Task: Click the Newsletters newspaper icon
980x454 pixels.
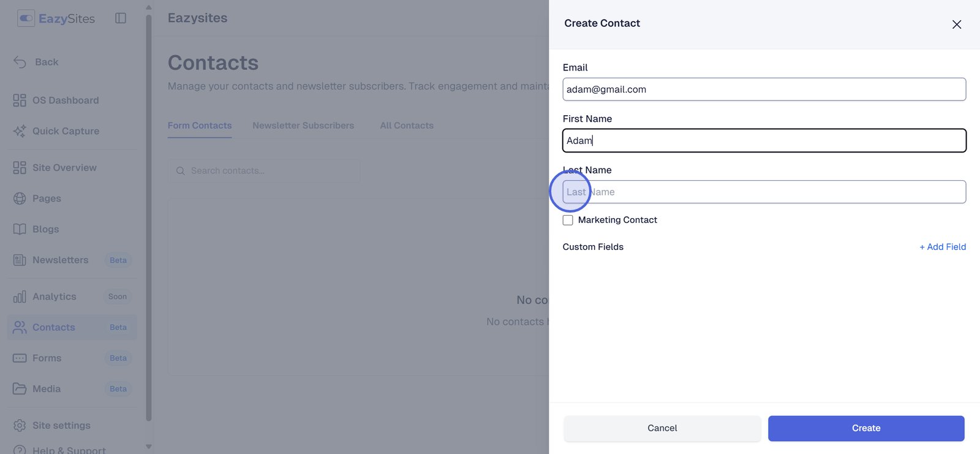Action: pos(20,260)
